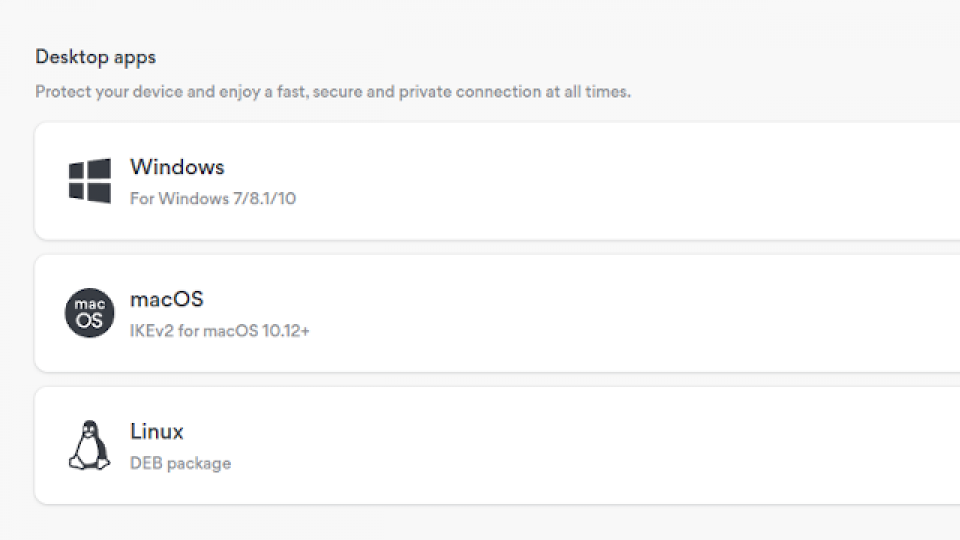Open the macOS download title
Image resolution: width=960 pixels, height=540 pixels.
(x=167, y=299)
